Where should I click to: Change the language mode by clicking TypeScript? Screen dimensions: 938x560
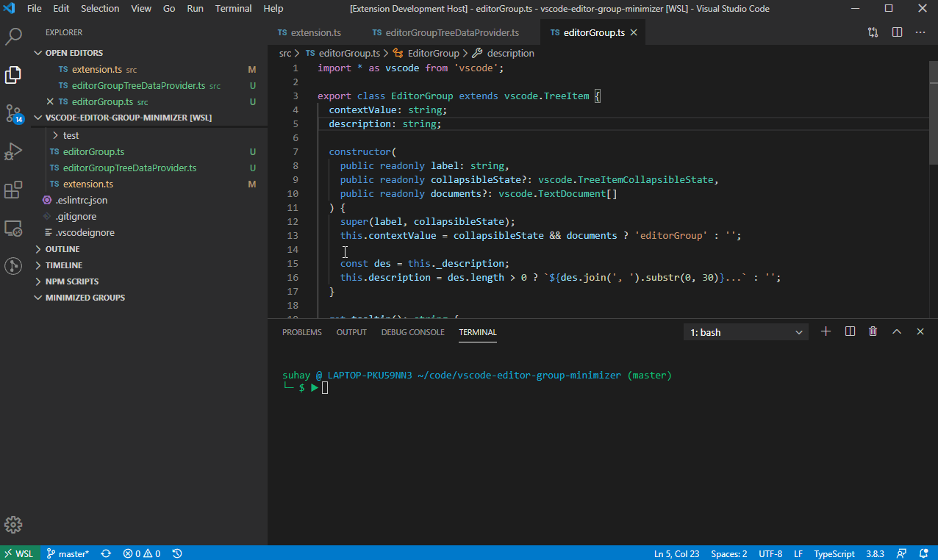(834, 553)
